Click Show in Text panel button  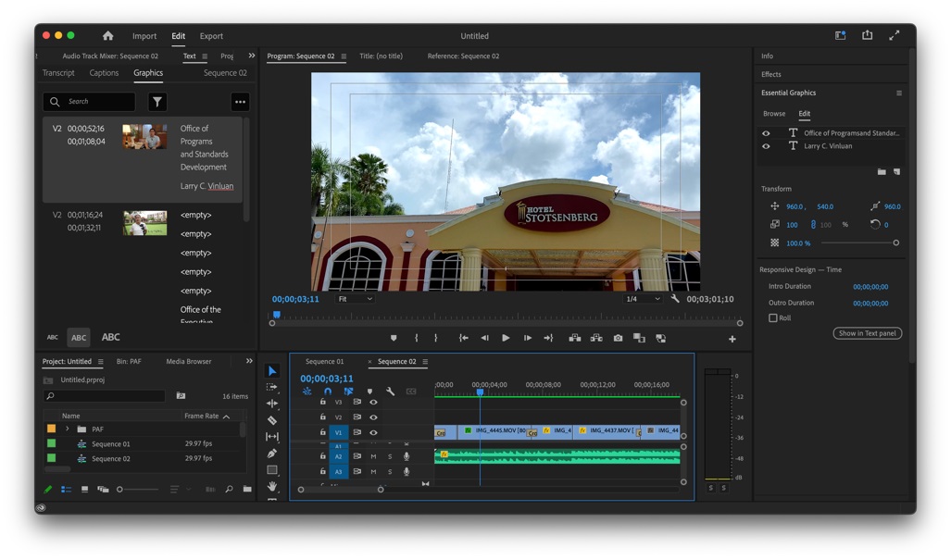point(868,333)
